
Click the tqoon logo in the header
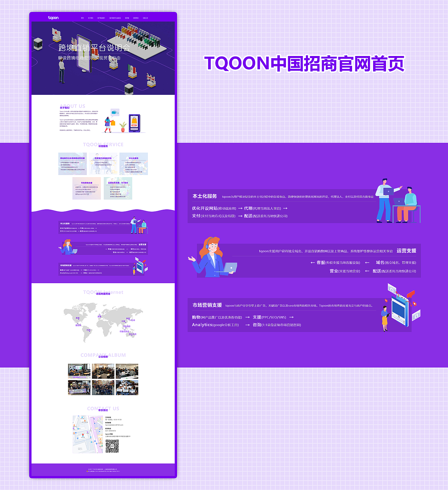click(53, 17)
